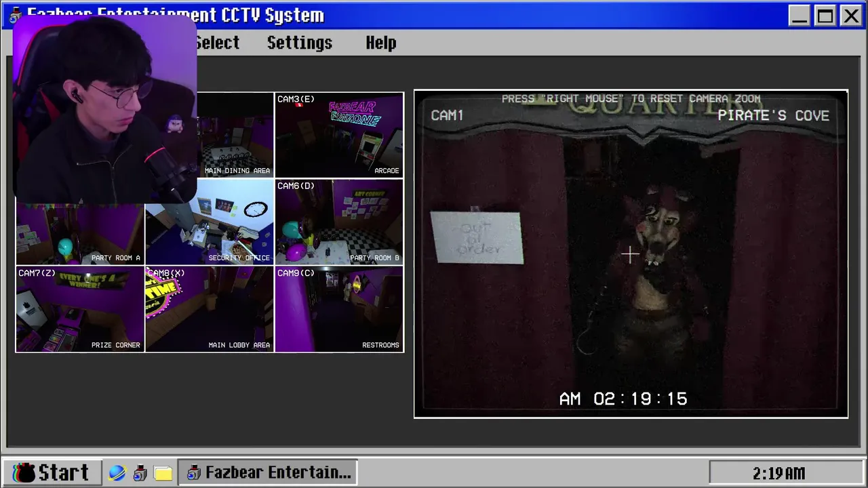View the Main Dining Area camera feed
This screenshot has height=488, width=868.
click(235, 134)
